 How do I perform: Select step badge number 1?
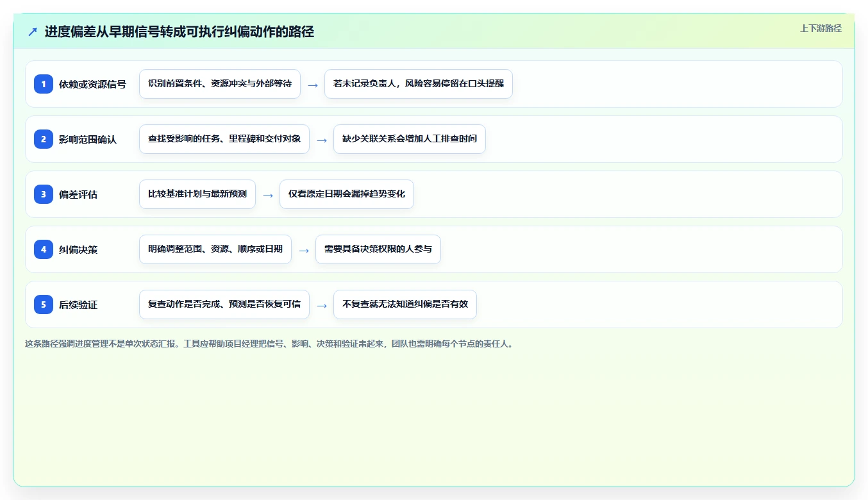click(44, 84)
